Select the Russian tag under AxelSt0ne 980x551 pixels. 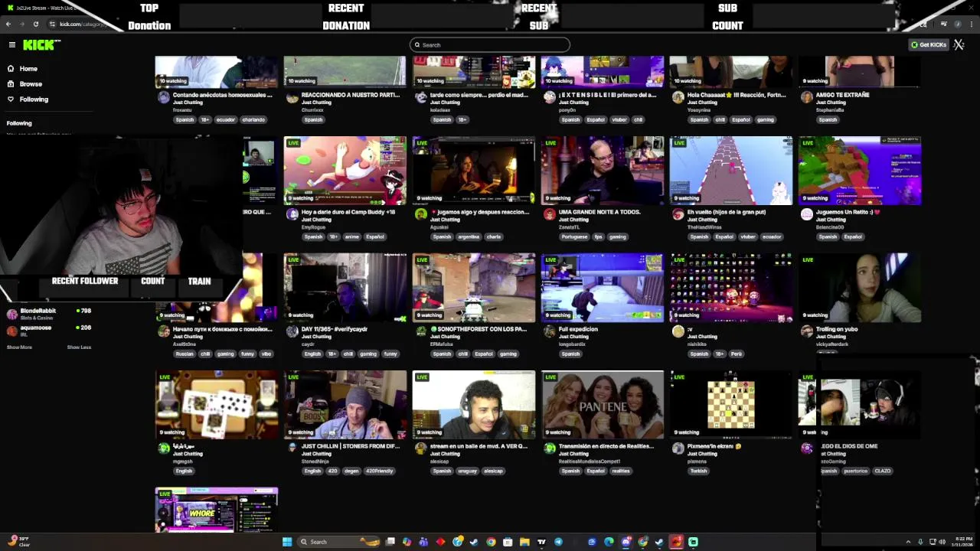[185, 354]
